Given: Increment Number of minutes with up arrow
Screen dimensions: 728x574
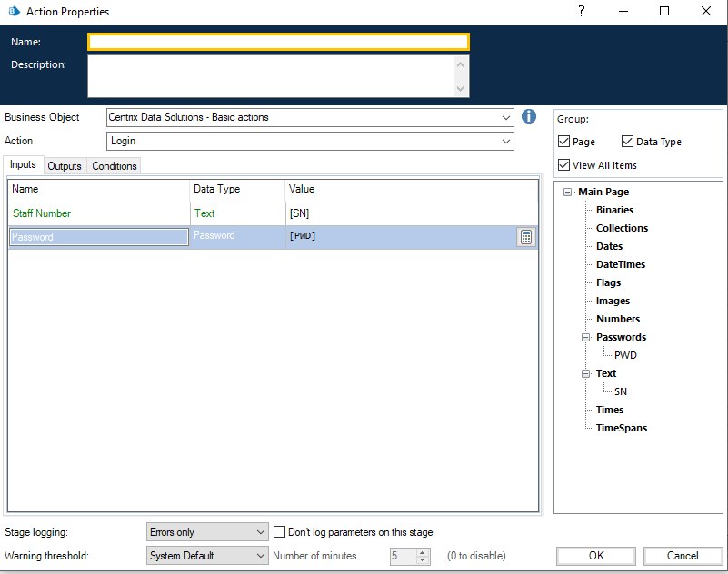Looking at the screenshot, I should pyautogui.click(x=422, y=551).
